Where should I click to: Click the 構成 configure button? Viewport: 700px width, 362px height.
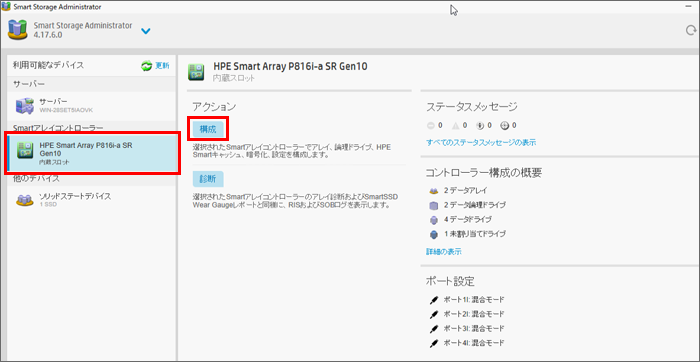click(x=208, y=129)
